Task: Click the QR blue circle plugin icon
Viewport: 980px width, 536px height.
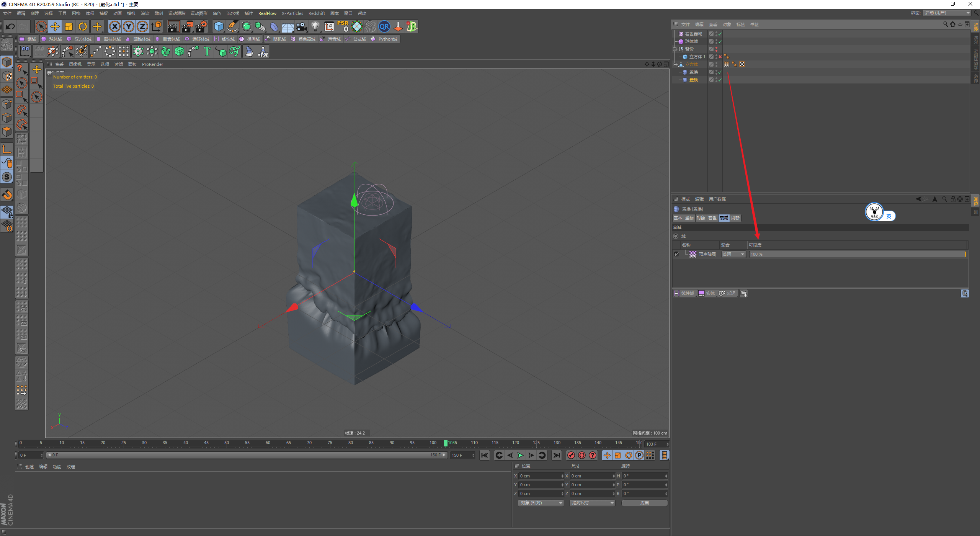Action: click(x=384, y=26)
